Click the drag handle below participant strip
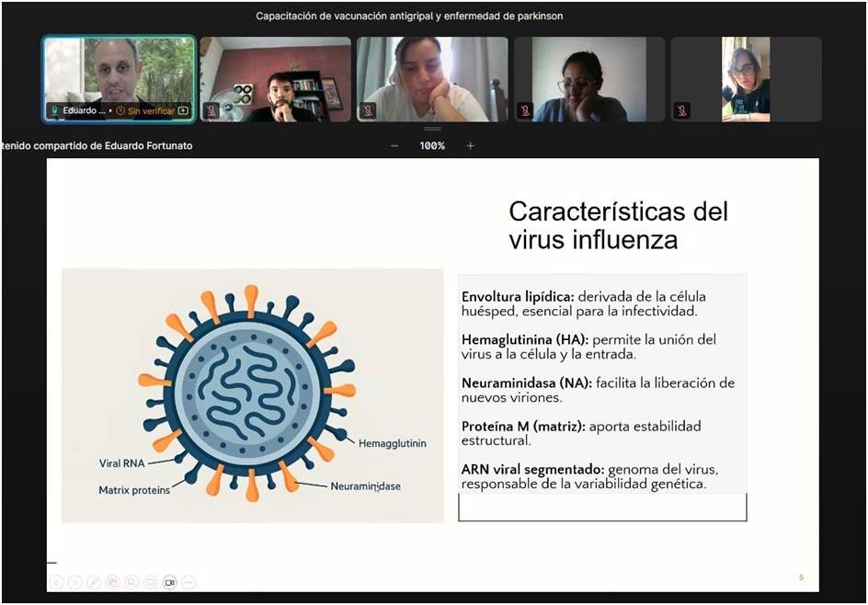This screenshot has height=605, width=868. 432,129
